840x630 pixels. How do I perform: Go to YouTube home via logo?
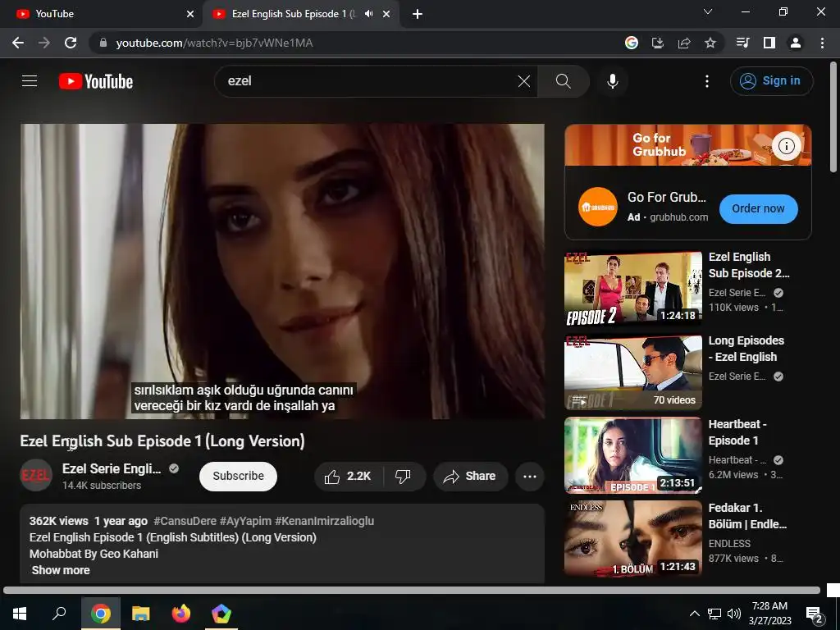click(96, 81)
